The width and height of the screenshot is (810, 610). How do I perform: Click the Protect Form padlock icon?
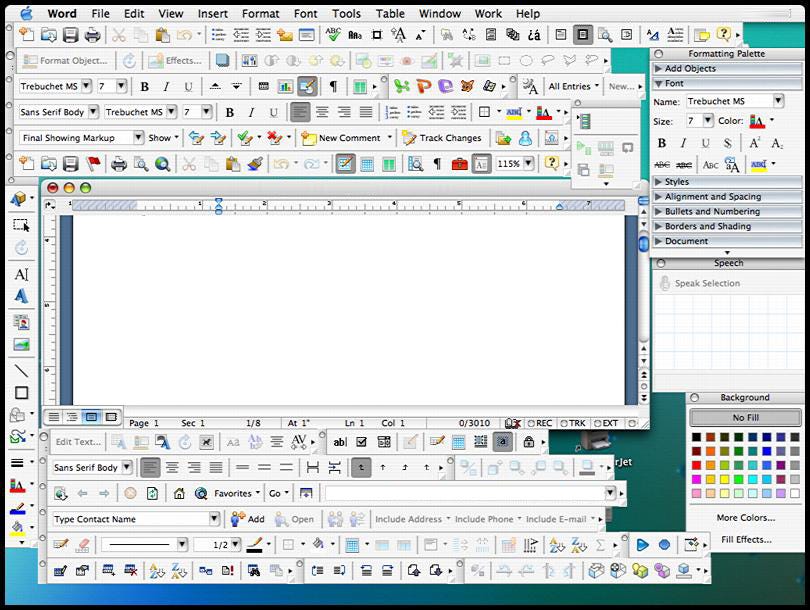pyautogui.click(x=528, y=442)
